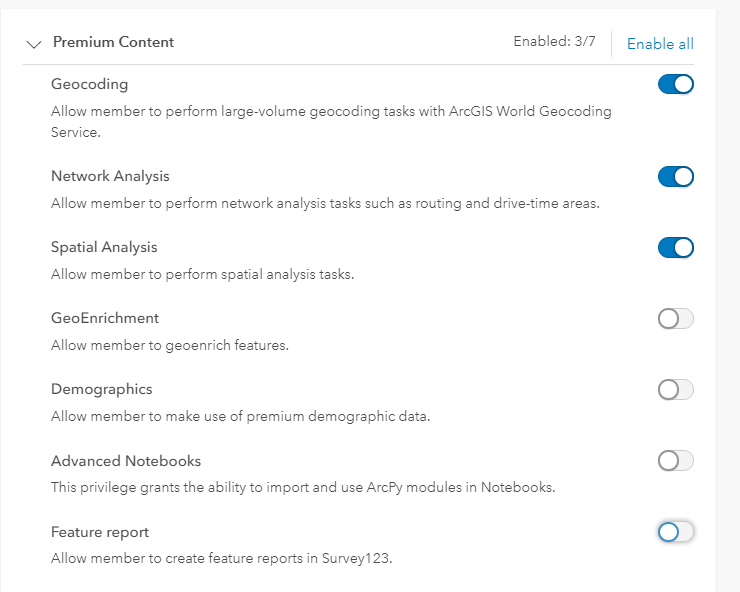The height and width of the screenshot is (592, 740).
Task: Click the Advanced Notebooks title
Action: 126,461
